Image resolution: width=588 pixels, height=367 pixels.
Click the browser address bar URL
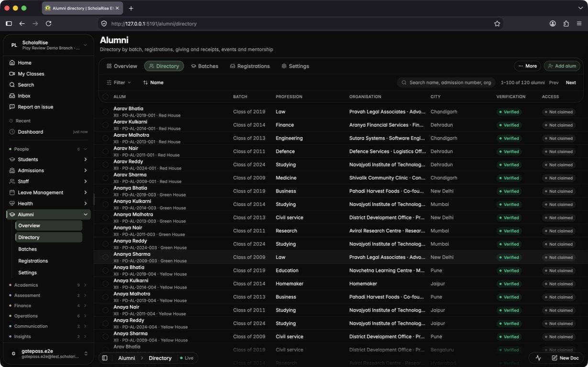154,23
